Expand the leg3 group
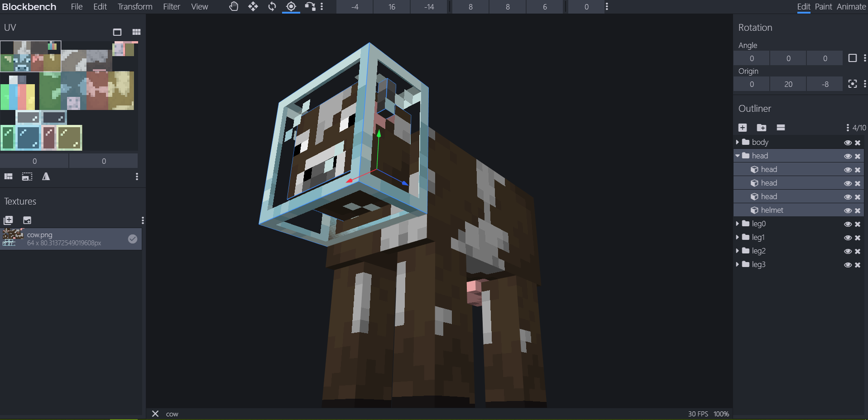The image size is (868, 420). click(x=738, y=264)
